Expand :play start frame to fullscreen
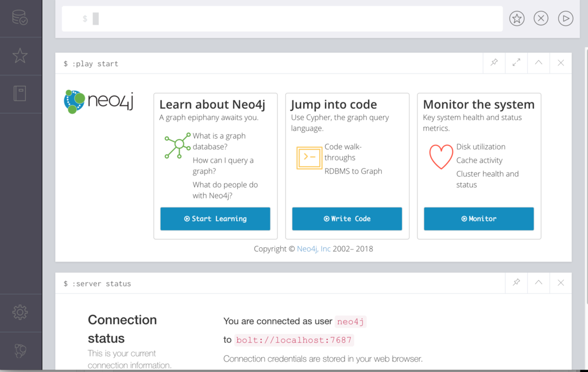 pyautogui.click(x=516, y=63)
